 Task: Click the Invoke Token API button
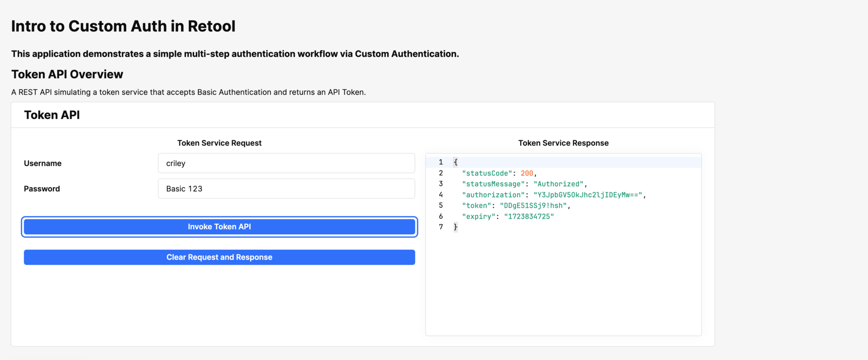(x=219, y=227)
